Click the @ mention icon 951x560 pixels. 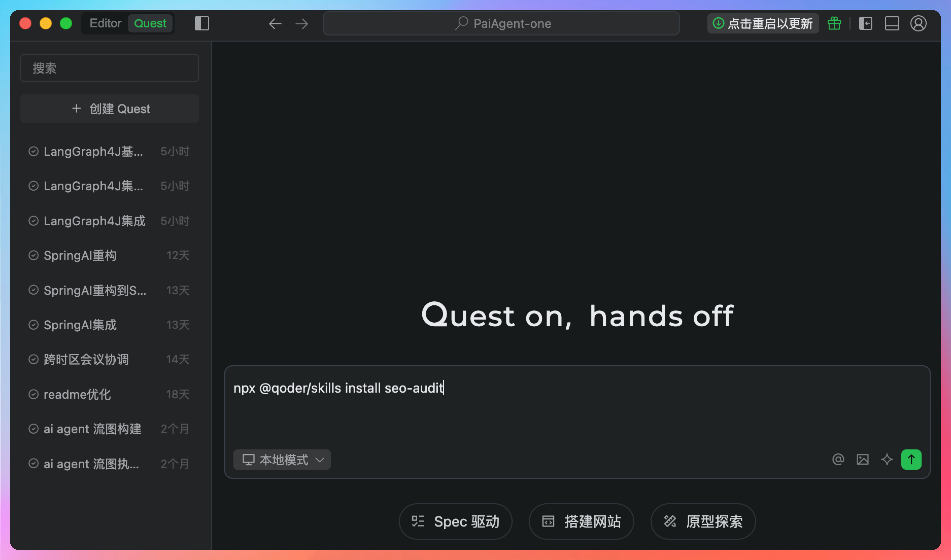pyautogui.click(x=838, y=459)
